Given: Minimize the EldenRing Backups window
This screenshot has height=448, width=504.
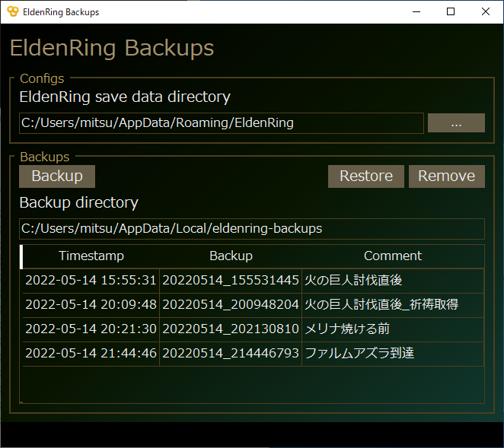Looking at the screenshot, I should point(416,11).
